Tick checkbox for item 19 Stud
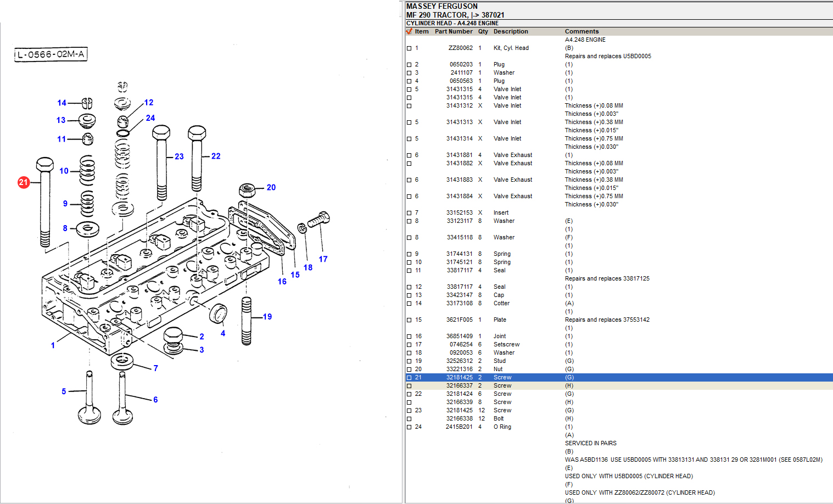Screen dimensions: 833x504 [409, 361]
